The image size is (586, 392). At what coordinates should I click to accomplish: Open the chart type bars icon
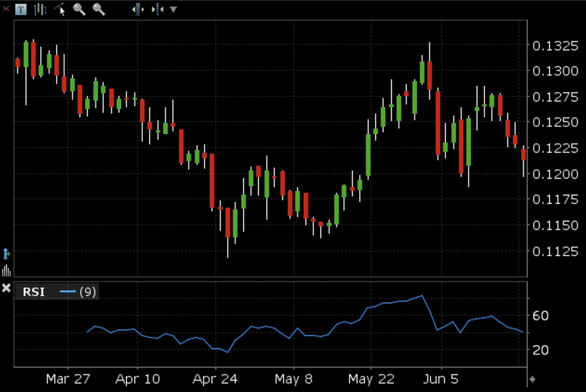tap(40, 9)
